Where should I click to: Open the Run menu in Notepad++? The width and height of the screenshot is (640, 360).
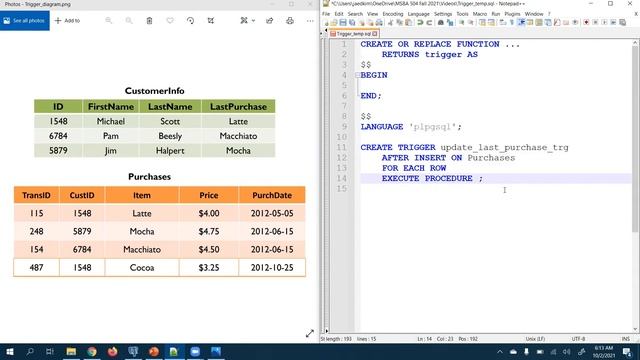coord(496,14)
